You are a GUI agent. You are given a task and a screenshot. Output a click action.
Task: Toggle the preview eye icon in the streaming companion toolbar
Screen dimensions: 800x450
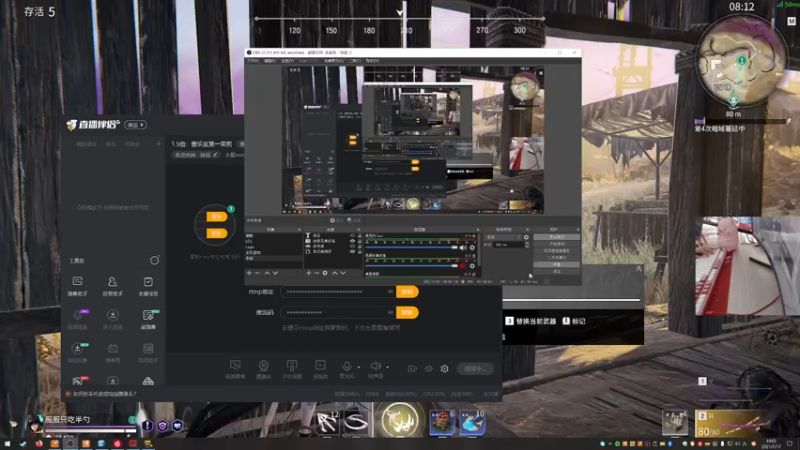pos(429,368)
